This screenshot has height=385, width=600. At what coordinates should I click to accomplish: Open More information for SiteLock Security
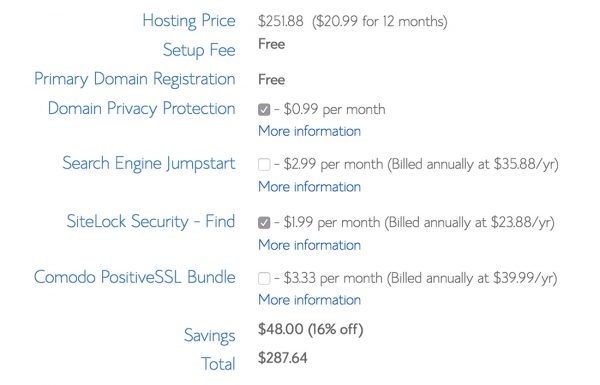pos(310,245)
